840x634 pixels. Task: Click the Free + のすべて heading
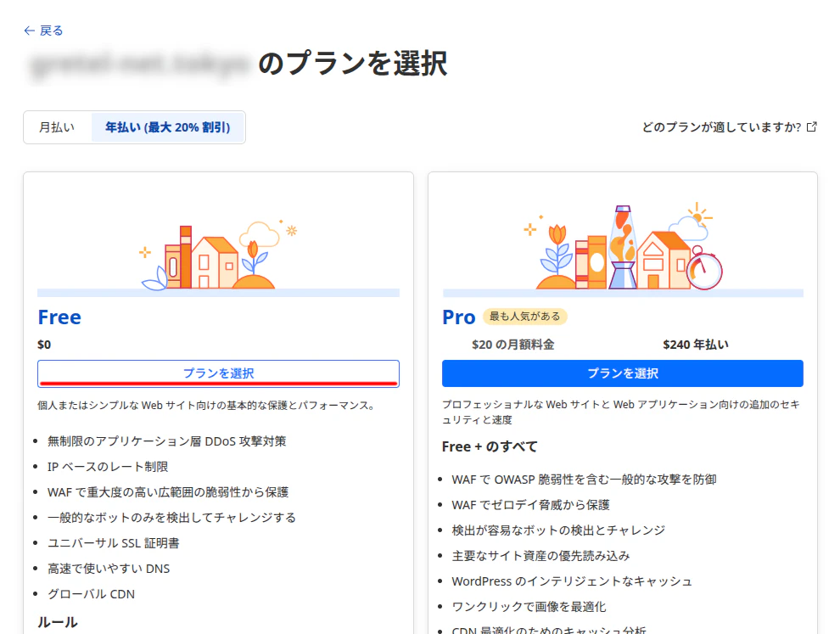(x=490, y=446)
